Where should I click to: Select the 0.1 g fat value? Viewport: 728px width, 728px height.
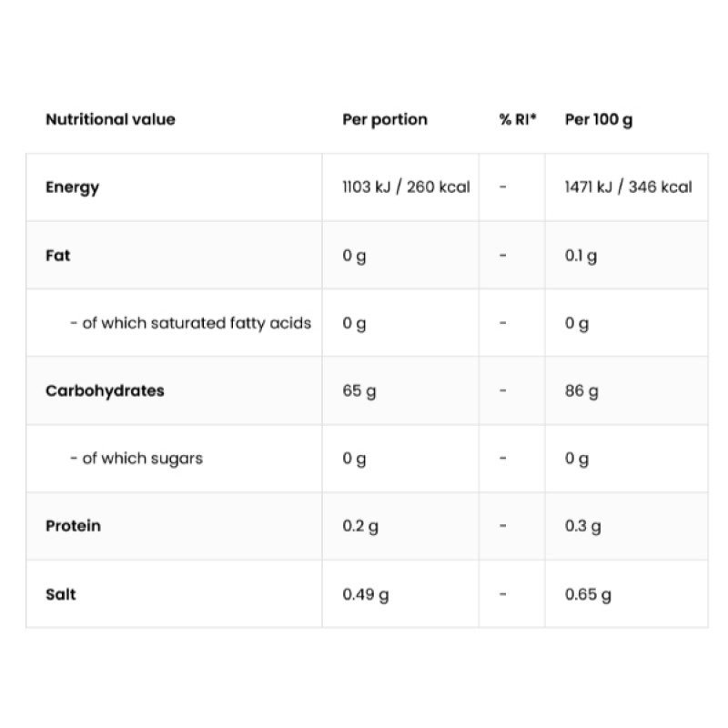click(581, 256)
